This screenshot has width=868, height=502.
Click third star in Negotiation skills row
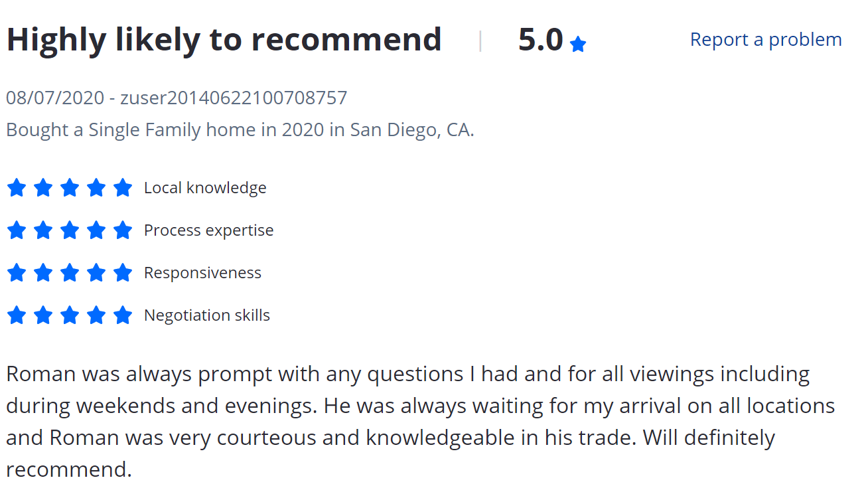click(x=70, y=315)
